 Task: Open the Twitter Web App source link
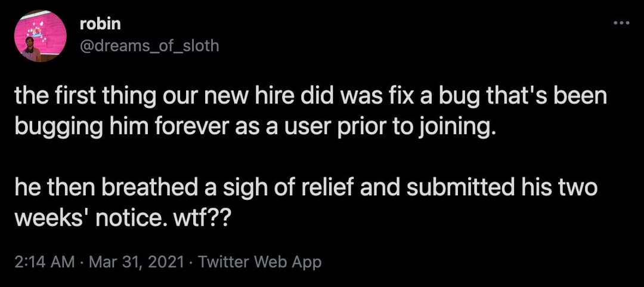259,262
